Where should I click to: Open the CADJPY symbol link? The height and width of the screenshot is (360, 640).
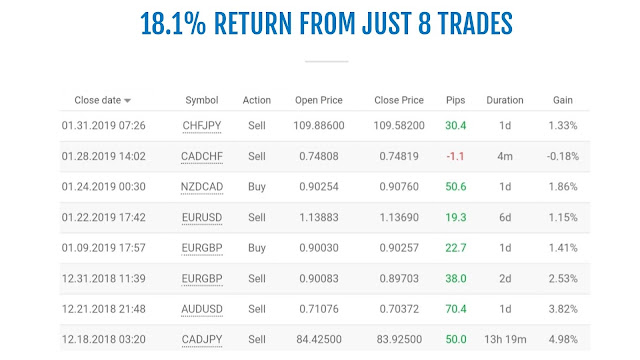click(x=202, y=340)
